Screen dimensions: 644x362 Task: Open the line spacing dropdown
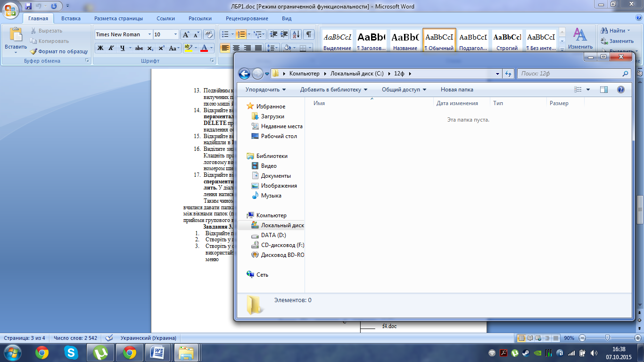[272, 48]
